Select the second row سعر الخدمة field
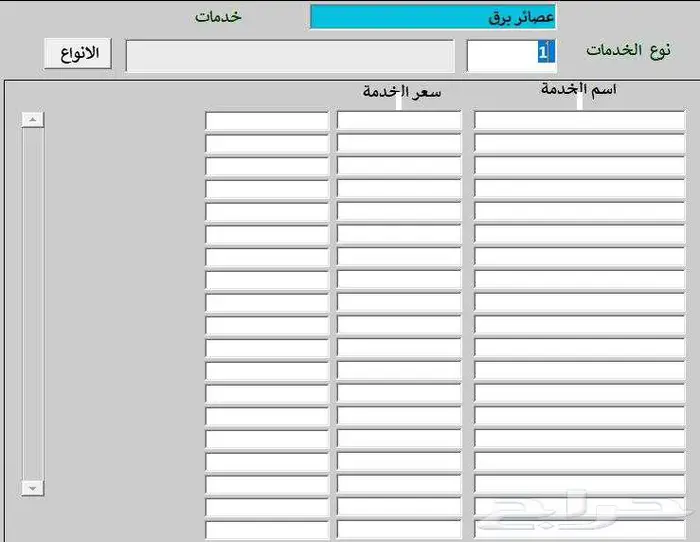This screenshot has height=542, width=700. click(x=399, y=144)
